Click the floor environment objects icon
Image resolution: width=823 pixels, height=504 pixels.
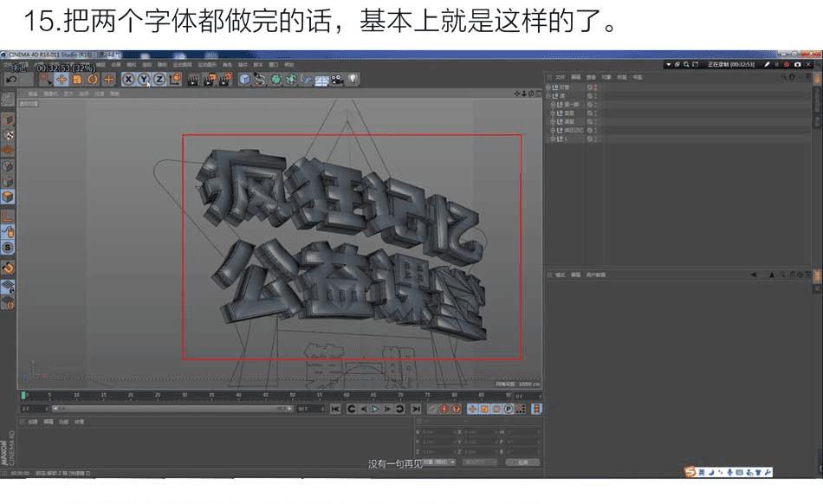pos(321,80)
